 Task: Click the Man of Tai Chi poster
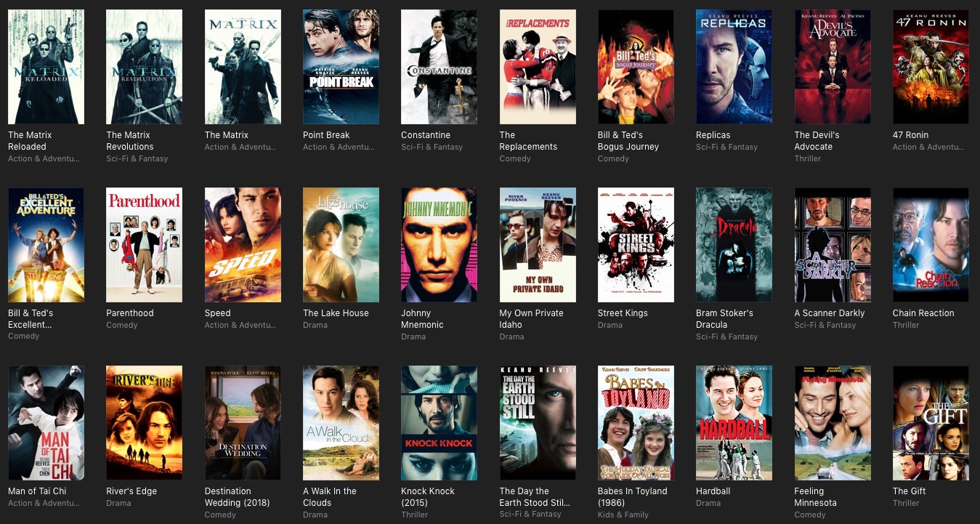coord(46,423)
